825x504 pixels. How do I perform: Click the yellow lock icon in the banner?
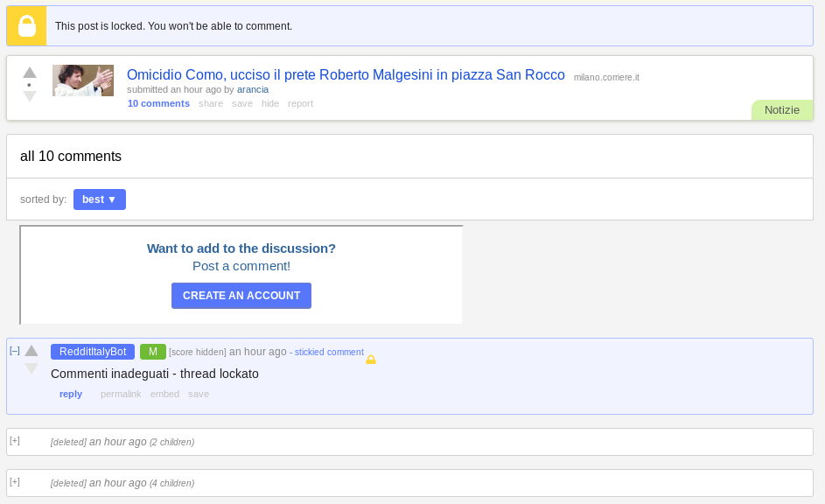click(27, 25)
